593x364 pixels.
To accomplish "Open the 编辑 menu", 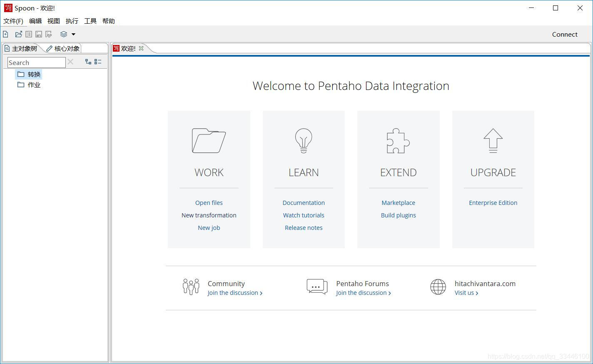I will pos(35,21).
